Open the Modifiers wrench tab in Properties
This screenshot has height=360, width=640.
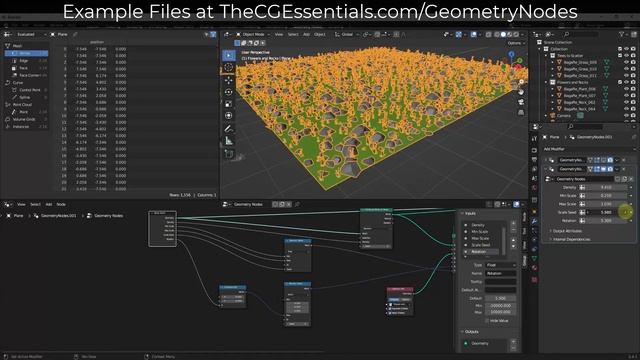(x=534, y=221)
